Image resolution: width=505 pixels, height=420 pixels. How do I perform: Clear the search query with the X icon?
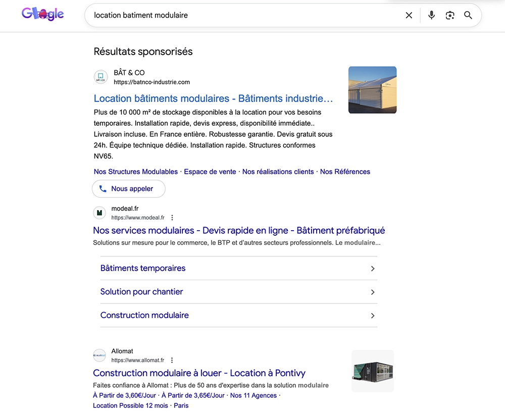coord(409,15)
